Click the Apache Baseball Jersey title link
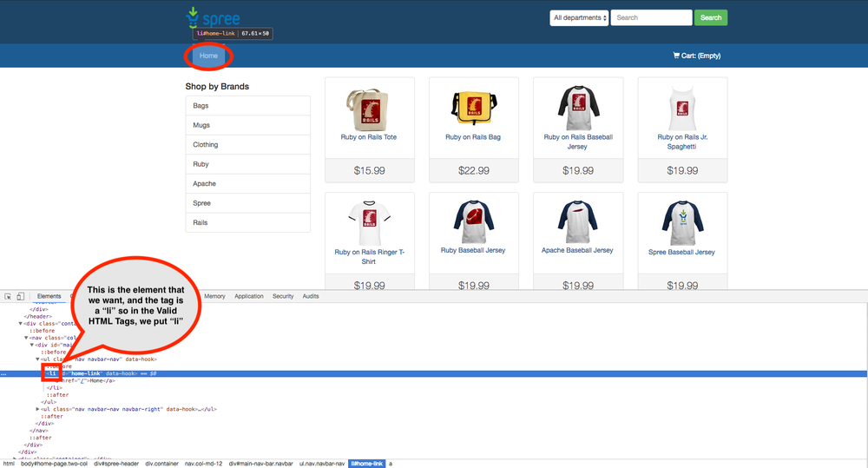 click(577, 250)
